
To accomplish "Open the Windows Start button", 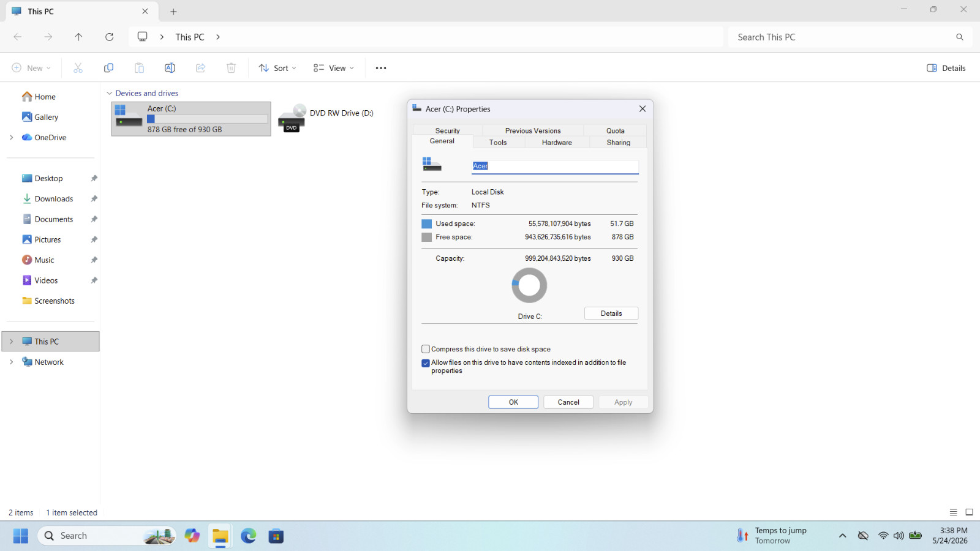I will [21, 536].
